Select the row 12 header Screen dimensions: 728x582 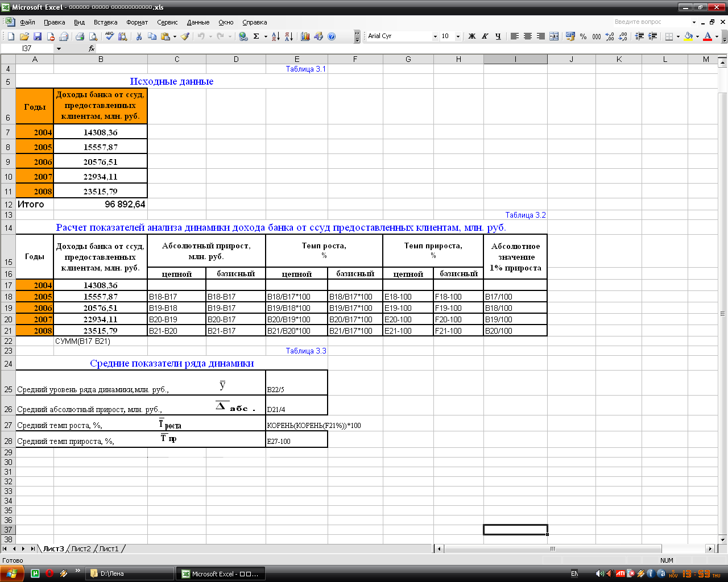[x=8, y=204]
